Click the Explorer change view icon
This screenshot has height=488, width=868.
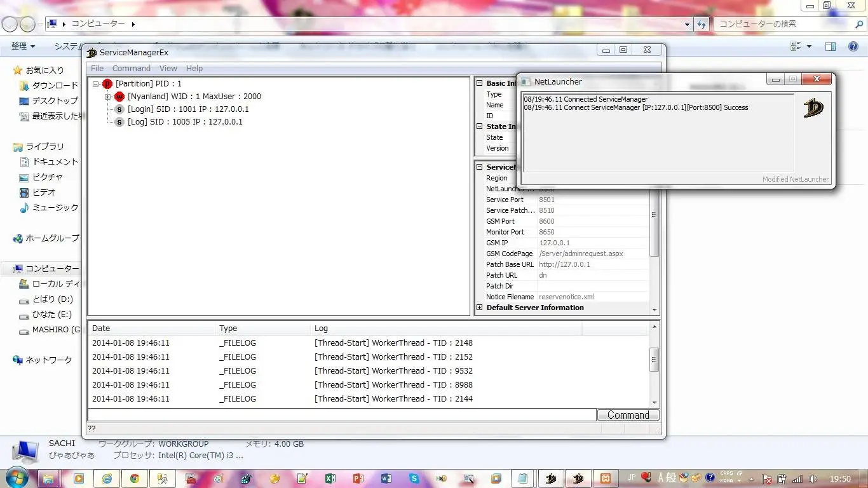[796, 46]
